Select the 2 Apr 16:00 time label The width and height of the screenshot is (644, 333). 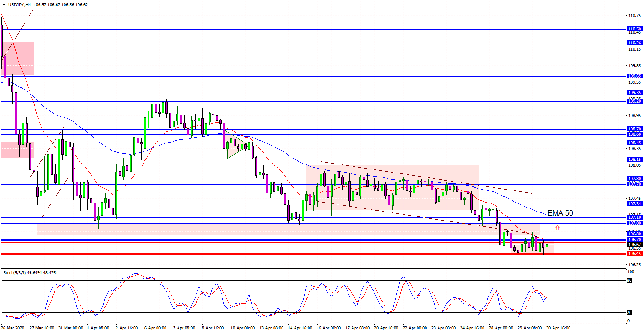[x=127, y=328]
